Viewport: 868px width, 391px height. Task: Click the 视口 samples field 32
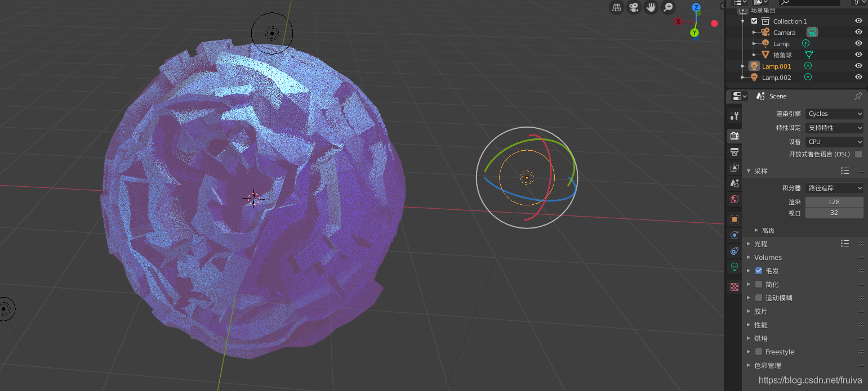point(834,213)
